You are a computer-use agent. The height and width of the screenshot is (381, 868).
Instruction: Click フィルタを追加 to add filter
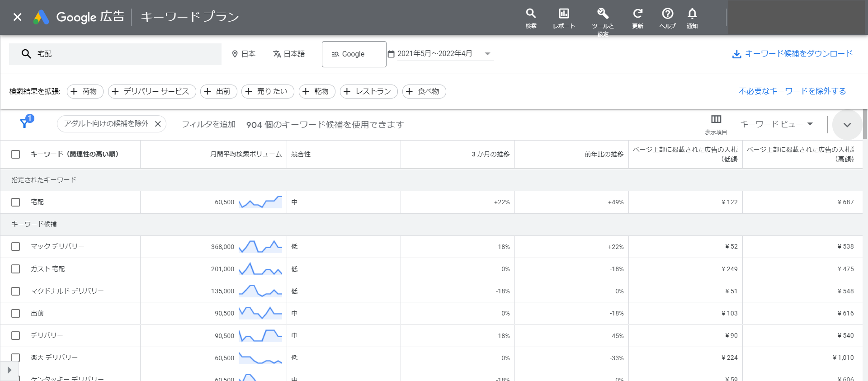tap(208, 124)
